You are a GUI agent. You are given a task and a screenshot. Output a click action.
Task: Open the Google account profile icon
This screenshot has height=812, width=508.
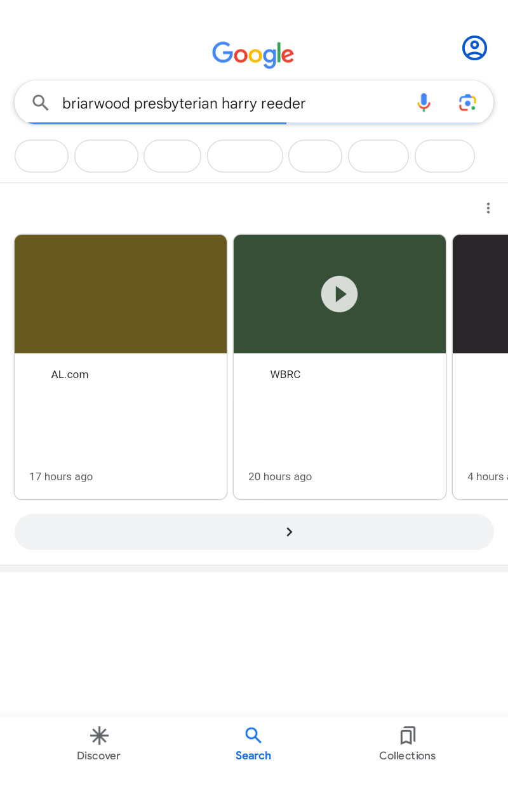474,48
